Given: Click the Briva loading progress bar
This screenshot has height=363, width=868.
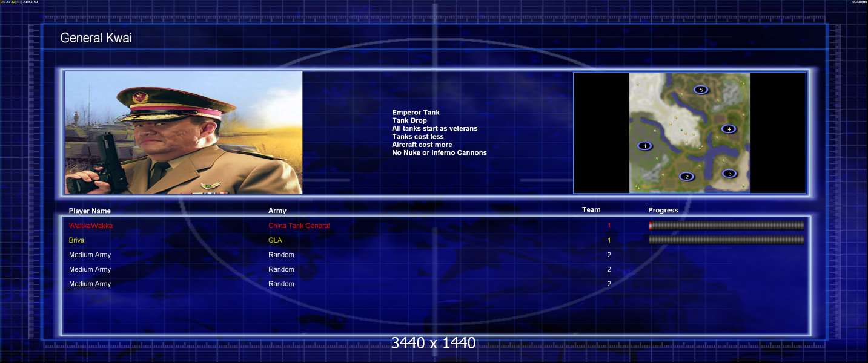Looking at the screenshot, I should pyautogui.click(x=727, y=240).
